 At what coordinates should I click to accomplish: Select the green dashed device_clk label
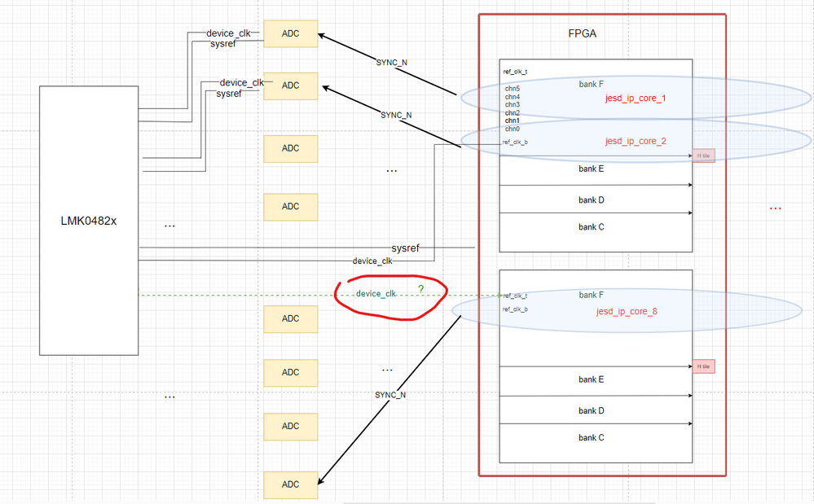[x=376, y=293]
